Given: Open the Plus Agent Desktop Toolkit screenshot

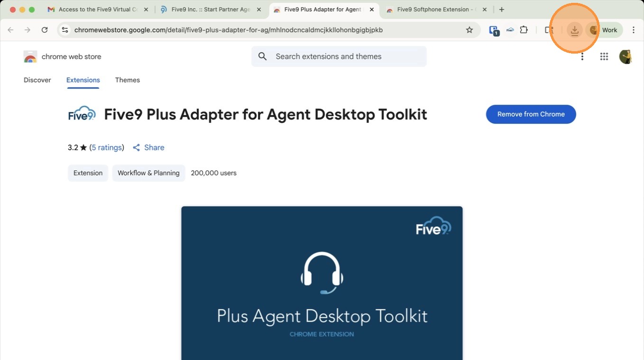Looking at the screenshot, I should click(322, 283).
